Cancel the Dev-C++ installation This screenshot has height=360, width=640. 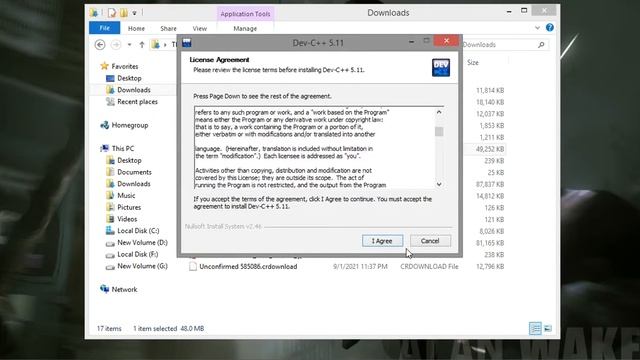click(430, 241)
